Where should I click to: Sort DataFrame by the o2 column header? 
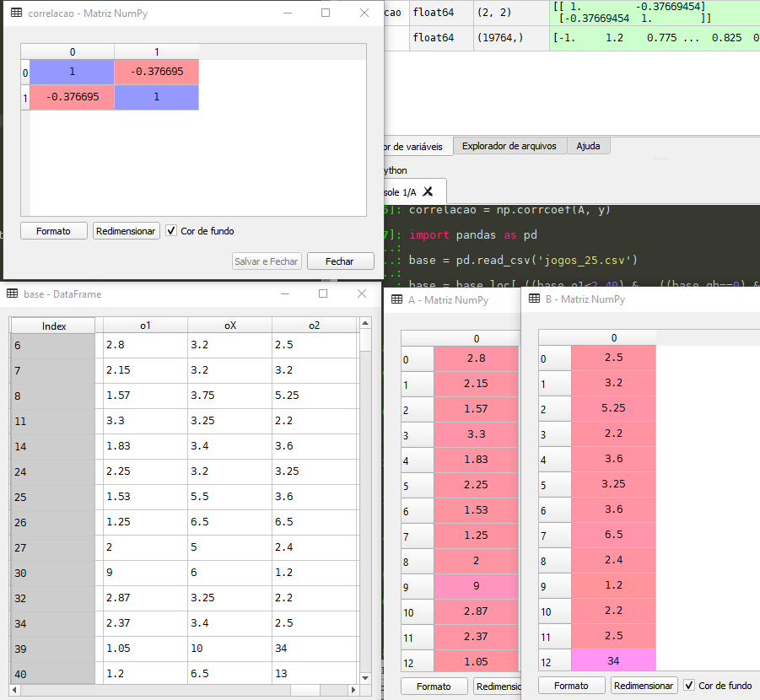(x=314, y=326)
